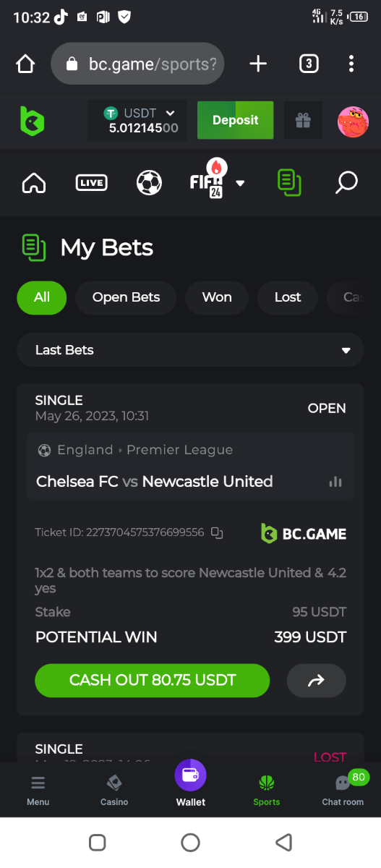Expand the USDT currency dropdown

click(x=171, y=113)
